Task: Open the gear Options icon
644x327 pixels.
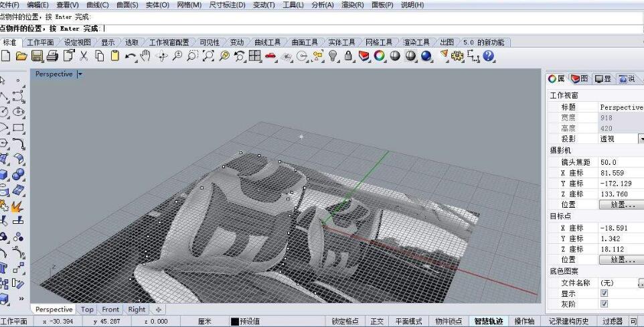Action: [x=457, y=56]
